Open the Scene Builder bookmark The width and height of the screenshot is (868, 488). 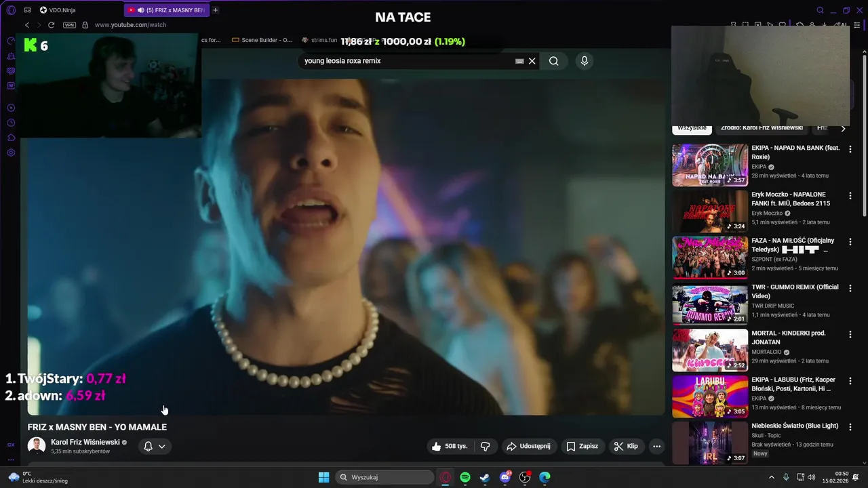coord(262,40)
